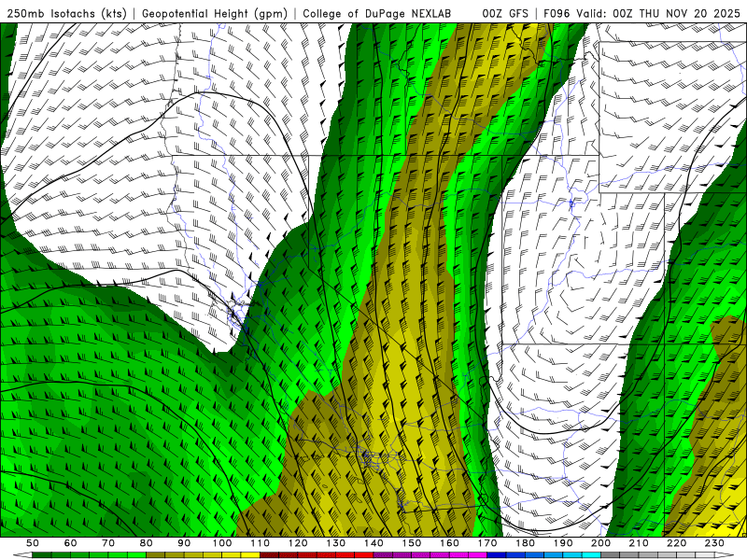Pick the dark gray swatch in color bar
The image size is (747, 560).
click(611, 554)
